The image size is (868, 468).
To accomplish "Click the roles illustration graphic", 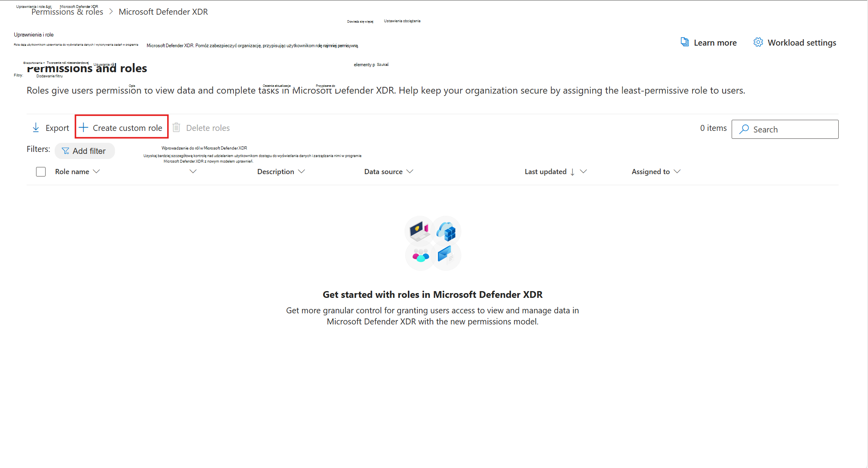I will (x=433, y=243).
